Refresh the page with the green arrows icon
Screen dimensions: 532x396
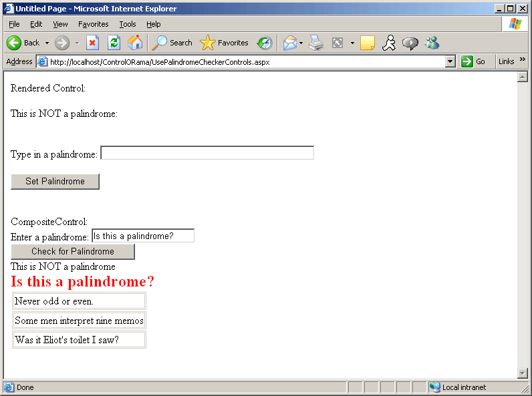[x=114, y=43]
